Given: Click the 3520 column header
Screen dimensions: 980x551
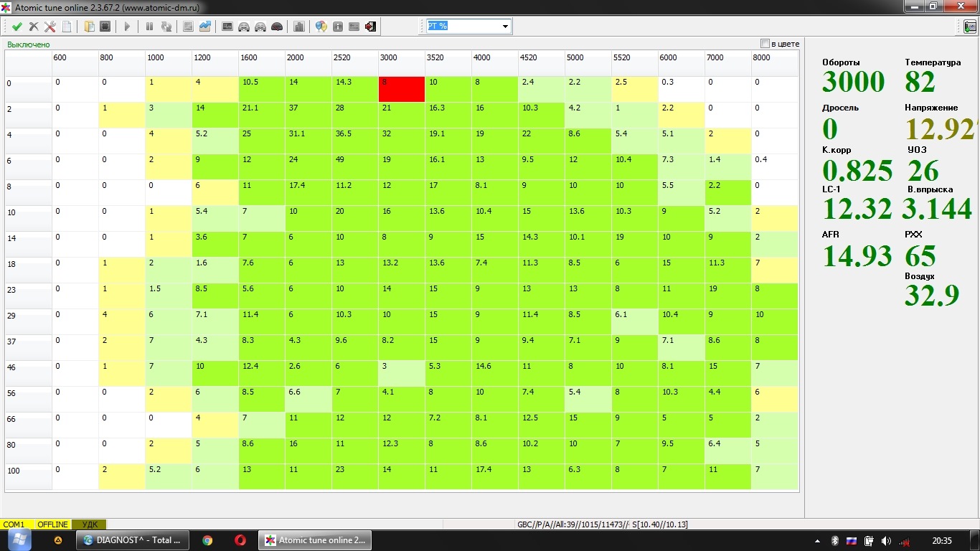Looking at the screenshot, I should coord(448,63).
